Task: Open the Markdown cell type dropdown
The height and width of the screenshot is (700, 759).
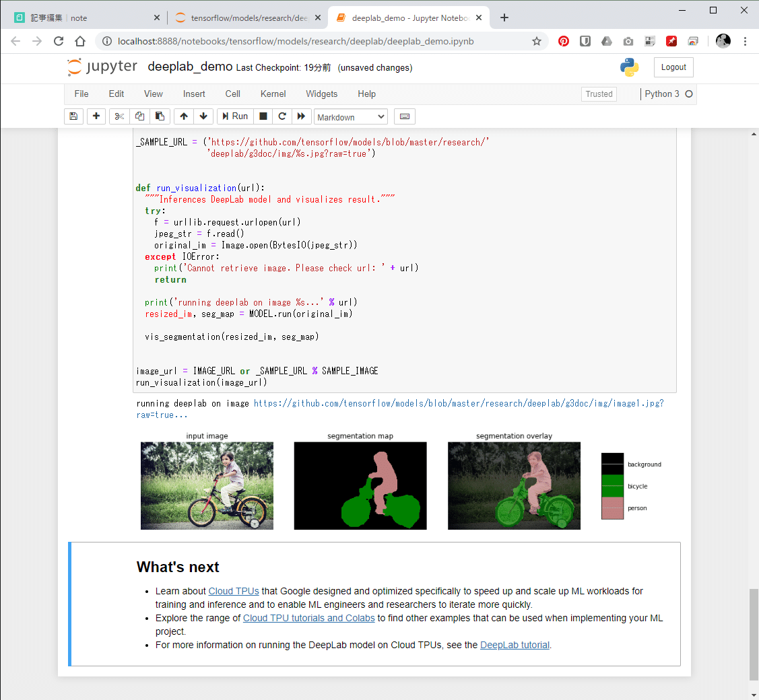Action: coord(350,116)
